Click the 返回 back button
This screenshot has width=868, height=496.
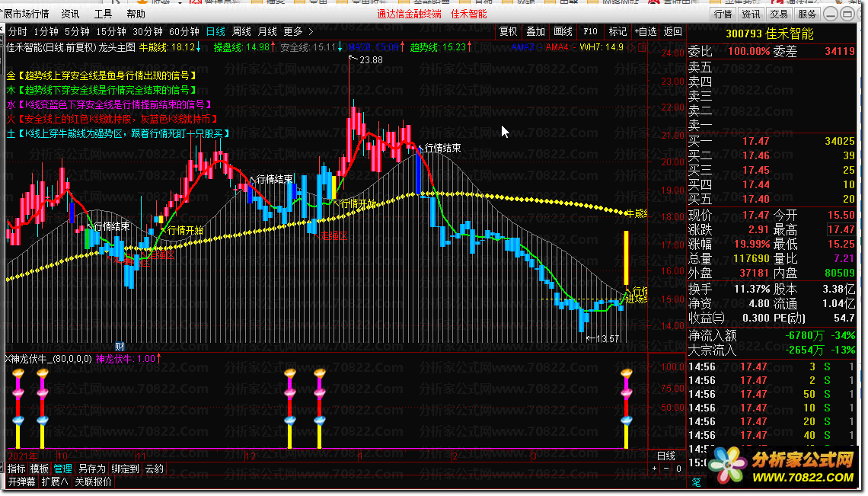[x=672, y=31]
